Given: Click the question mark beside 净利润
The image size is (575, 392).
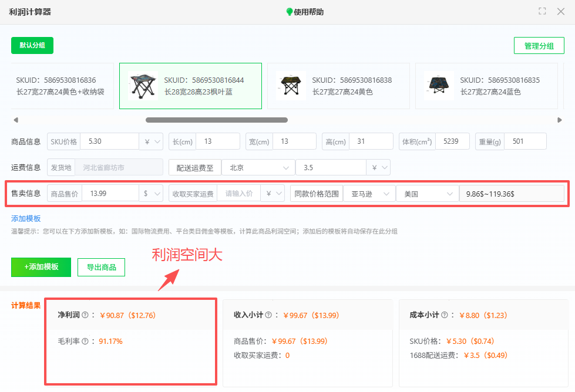Looking at the screenshot, I should 84,315.
